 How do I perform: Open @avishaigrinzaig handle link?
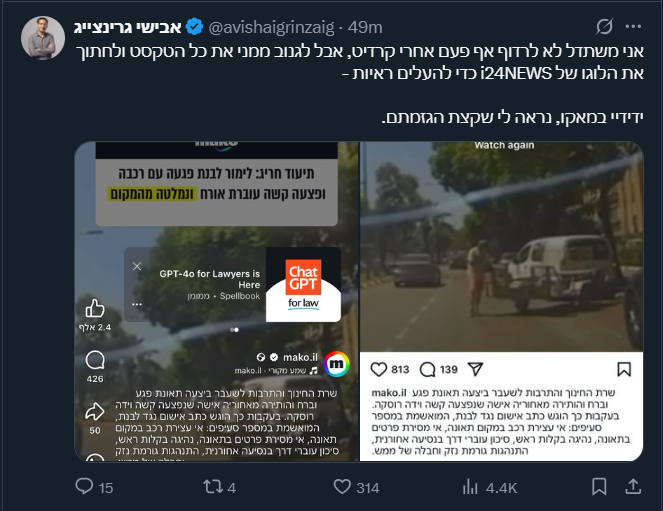point(271,27)
